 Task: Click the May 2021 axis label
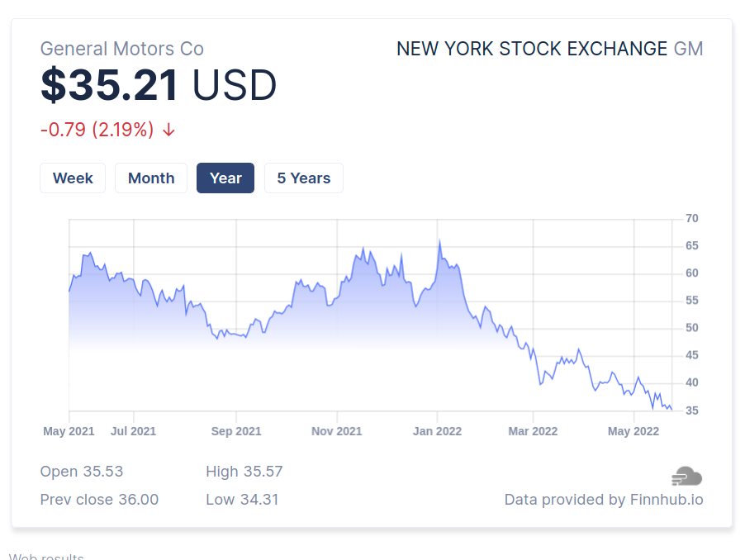(69, 431)
